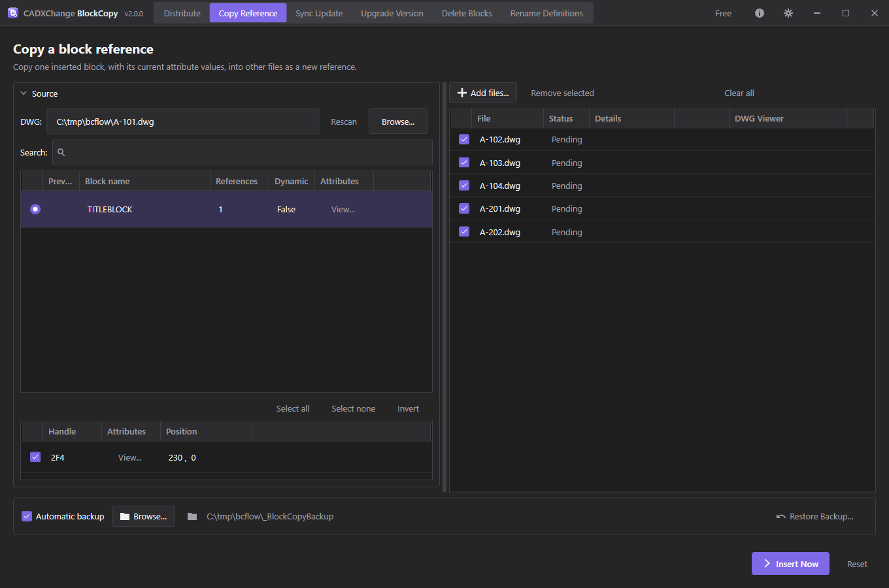Click the search magnifier icon
Screen dimensions: 889x588
(61, 152)
